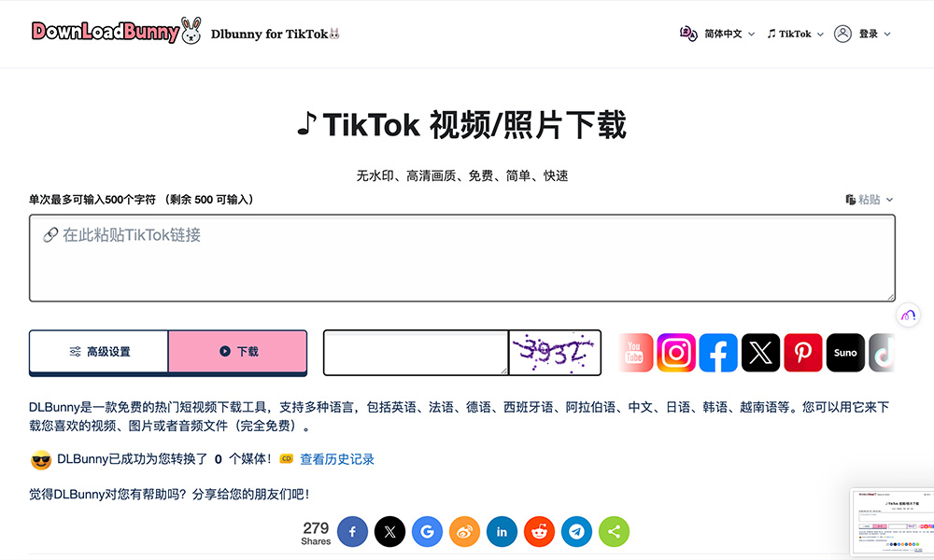Viewport: 934px width, 560px height.
Task: Click the language translate icon
Action: tap(688, 34)
